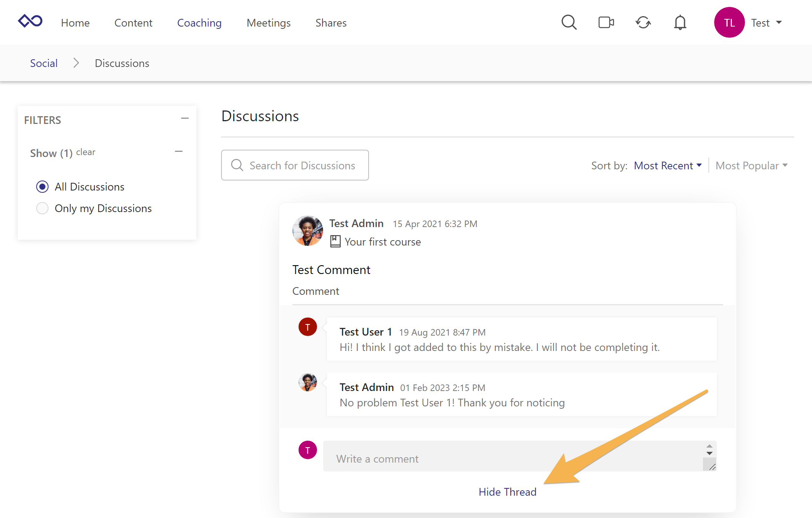The width and height of the screenshot is (812, 518).
Task: Click the Test Admin reply author name
Action: pos(367,387)
